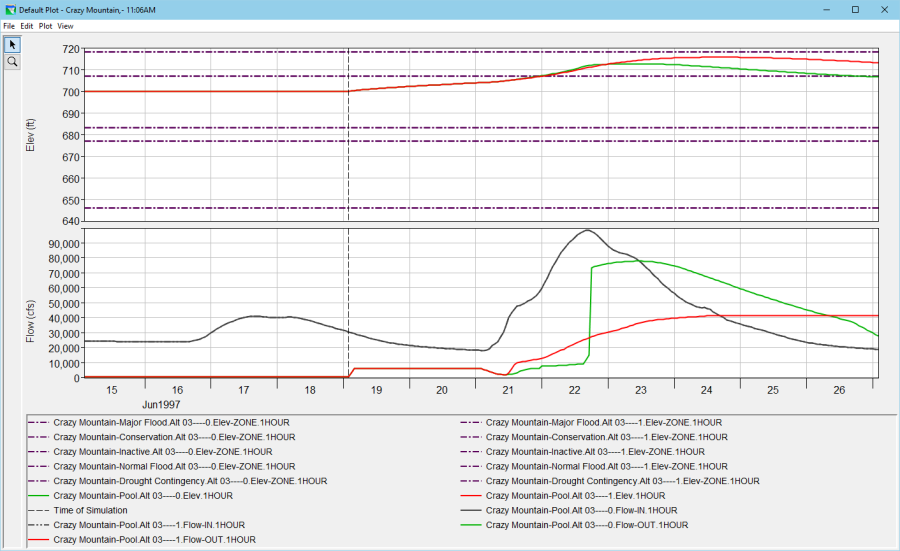Screen dimensions: 900x551
Task: Close the Default Plot window
Action: point(885,10)
